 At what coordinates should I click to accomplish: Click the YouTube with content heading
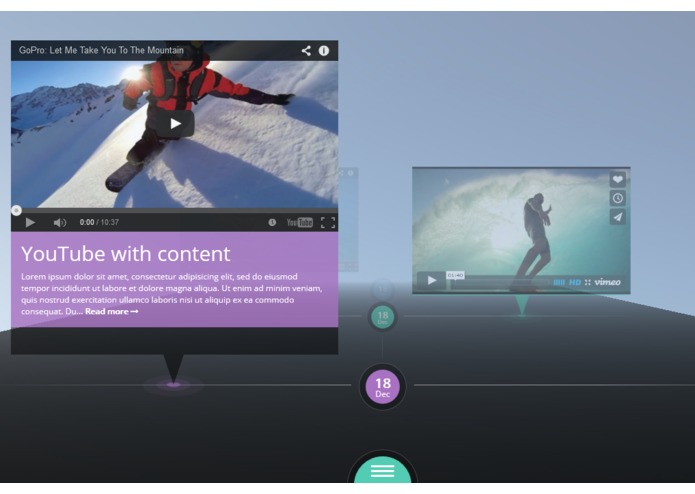click(126, 254)
